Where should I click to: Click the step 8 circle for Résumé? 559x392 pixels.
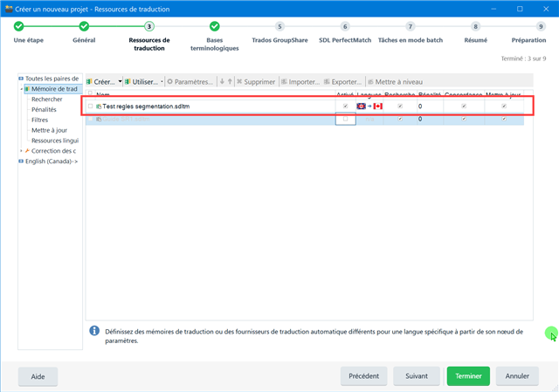pyautogui.click(x=475, y=26)
